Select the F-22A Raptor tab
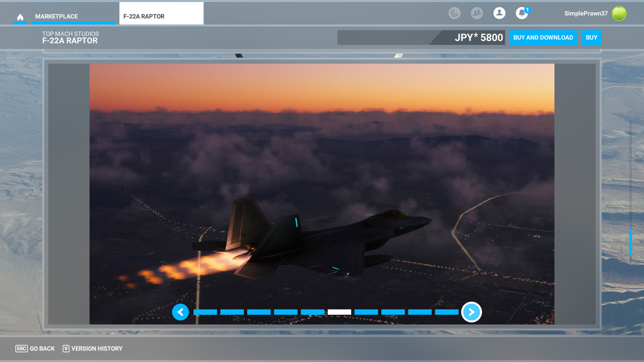The height and width of the screenshot is (362, 644). click(161, 16)
